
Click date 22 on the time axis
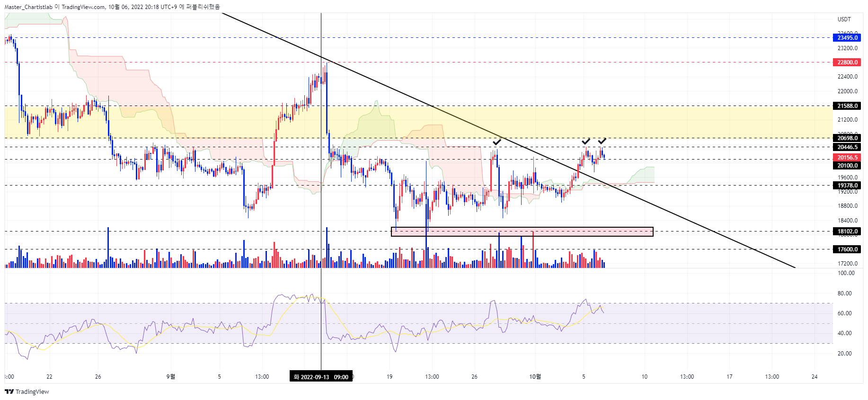(49, 377)
